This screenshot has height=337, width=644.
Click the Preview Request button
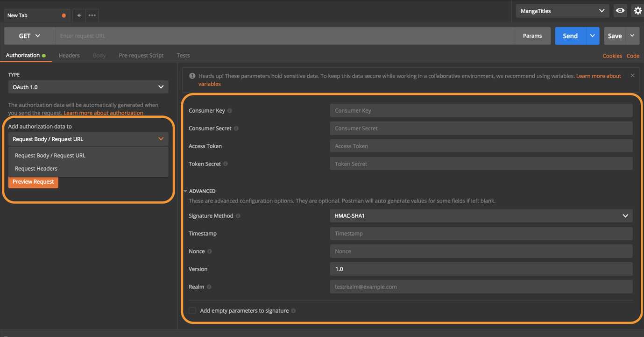pos(33,182)
